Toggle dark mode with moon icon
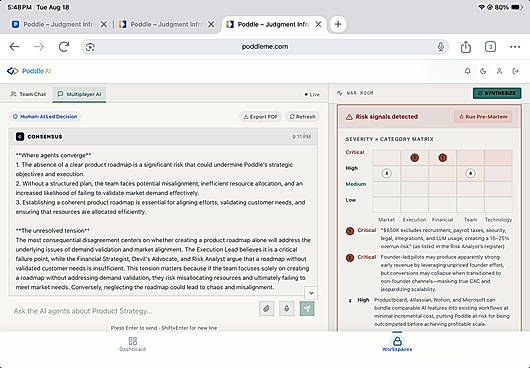530x368 pixels. 483,71
